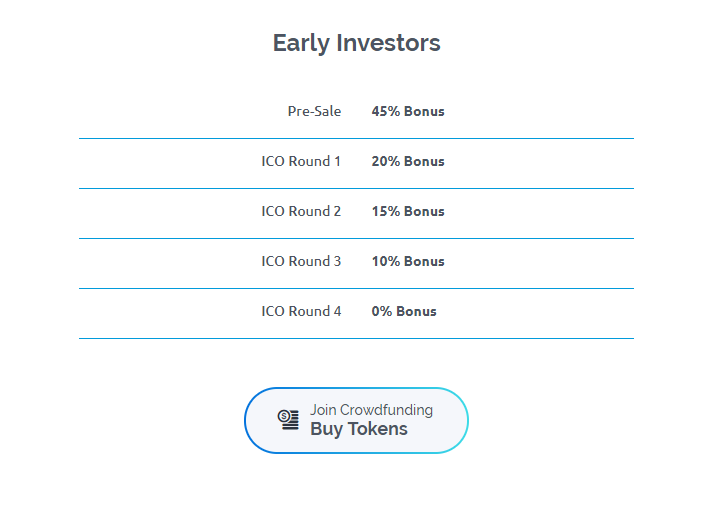Click the word Investors in the heading
Screen dimensions: 722x508
coord(388,43)
